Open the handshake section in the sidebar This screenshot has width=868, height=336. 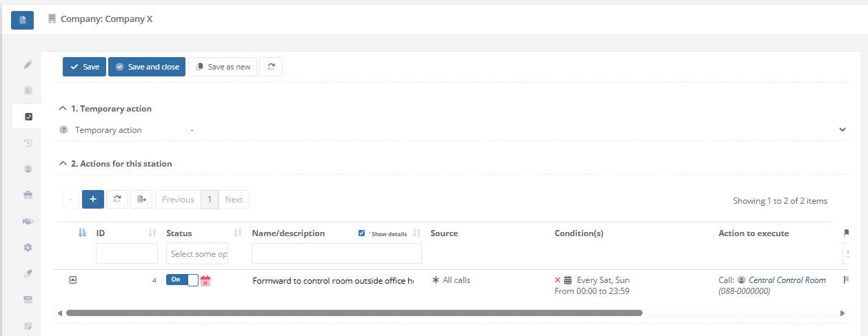coord(28,221)
